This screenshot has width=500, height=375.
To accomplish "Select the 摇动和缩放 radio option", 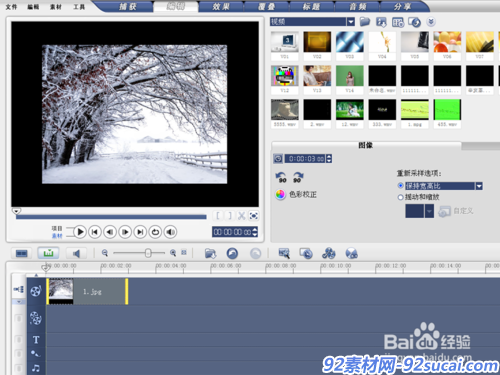I will [401, 197].
